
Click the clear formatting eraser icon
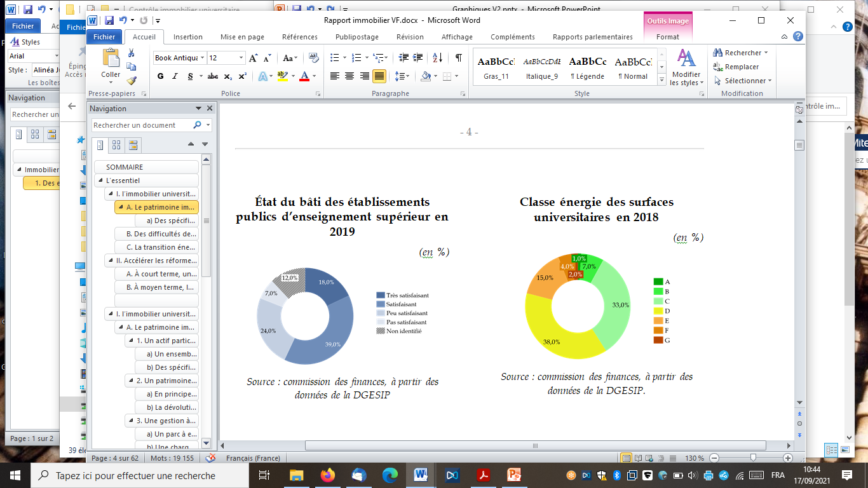313,58
